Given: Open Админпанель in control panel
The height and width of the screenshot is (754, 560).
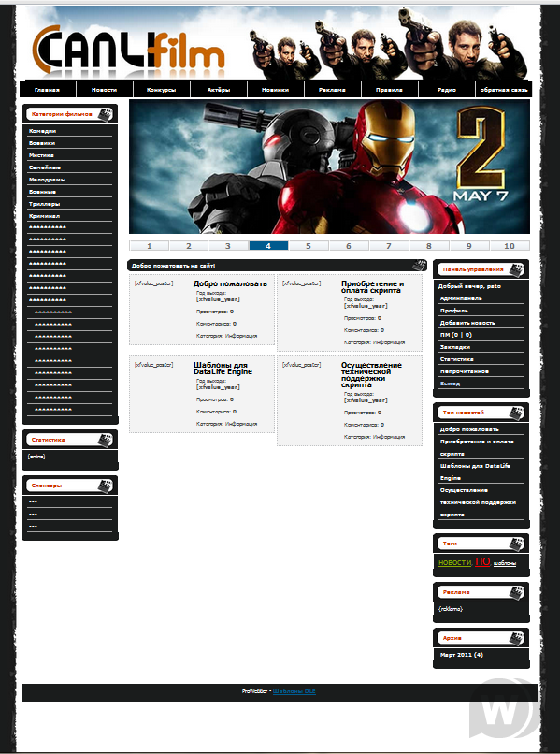Looking at the screenshot, I should pyautogui.click(x=461, y=298).
